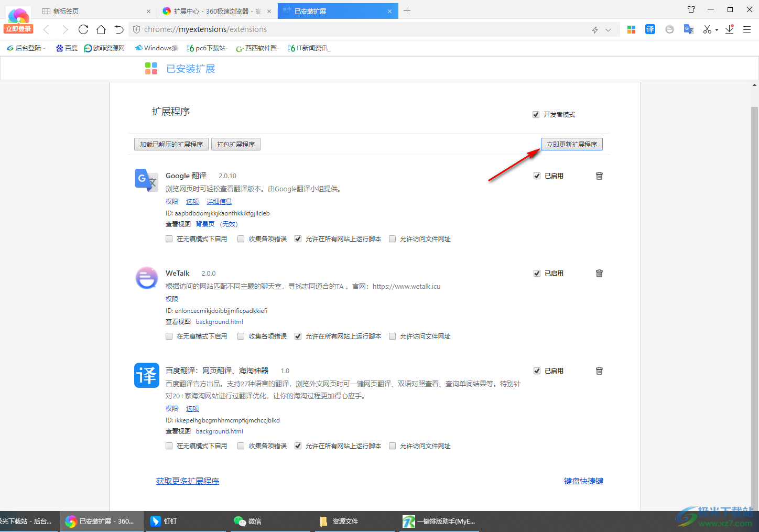Activate the scissors screenshot tool
The width and height of the screenshot is (759, 532).
tap(707, 29)
